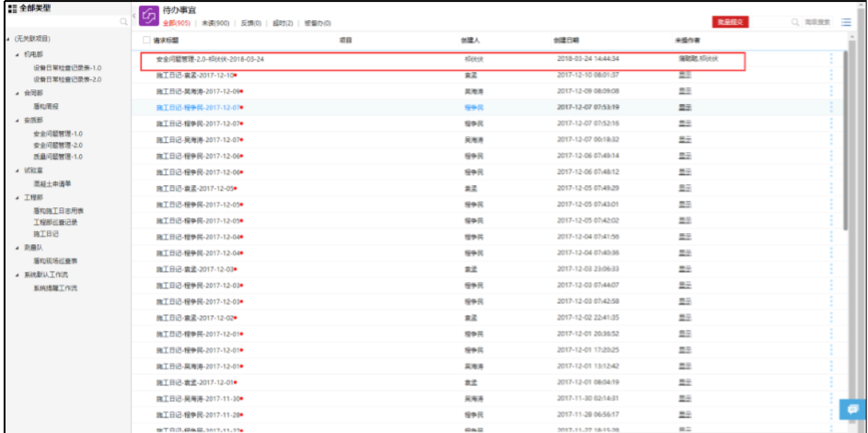Click the 未操作者 column header
Screen dimensions: 868x433
689,40
